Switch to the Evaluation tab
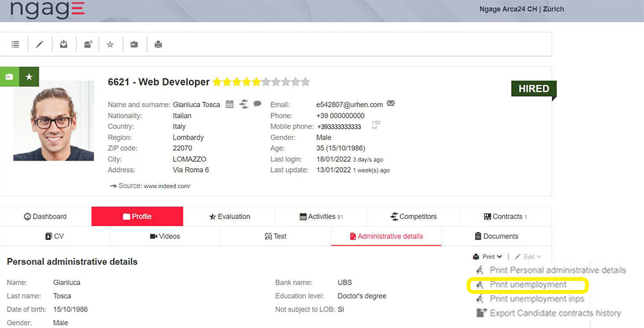The height and width of the screenshot is (328, 644). pos(229,217)
